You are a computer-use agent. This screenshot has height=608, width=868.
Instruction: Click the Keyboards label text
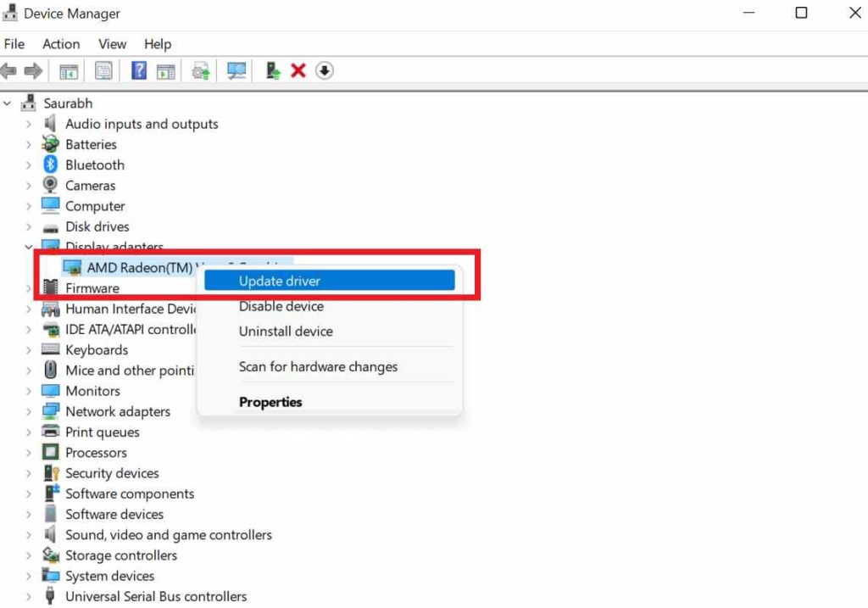97,349
